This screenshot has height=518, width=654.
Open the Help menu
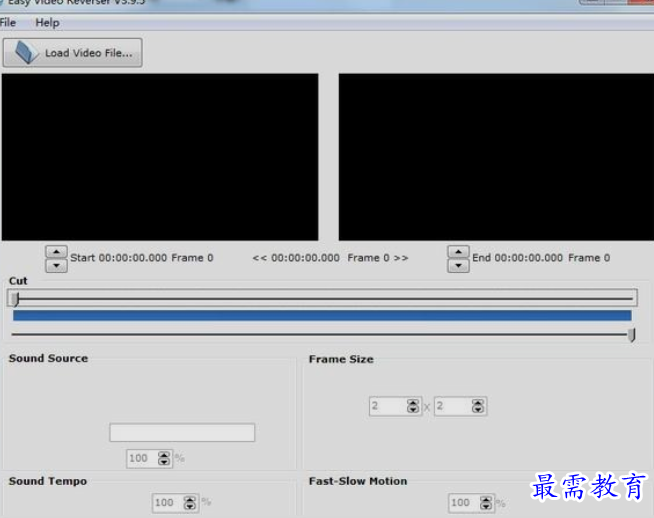[x=47, y=23]
